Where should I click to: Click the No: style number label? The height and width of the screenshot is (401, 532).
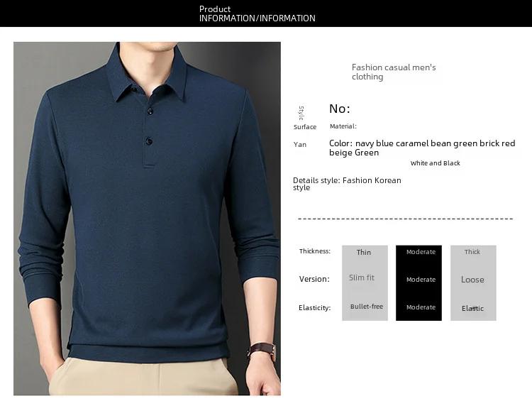(340, 109)
